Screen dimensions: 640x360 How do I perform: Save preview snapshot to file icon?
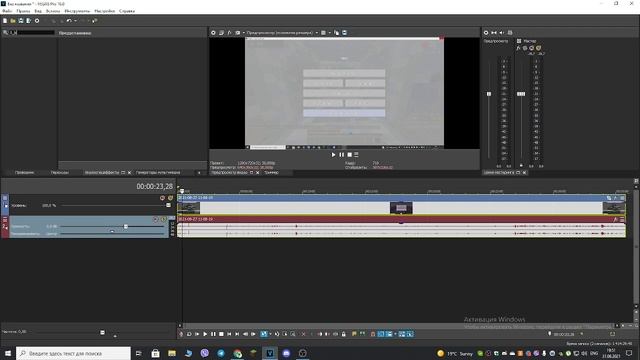[x=344, y=33]
